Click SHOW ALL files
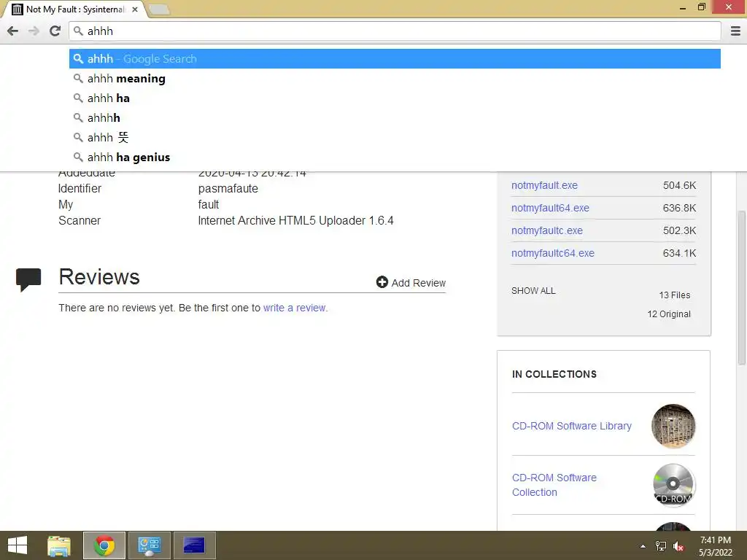This screenshot has width=747, height=560. point(533,290)
